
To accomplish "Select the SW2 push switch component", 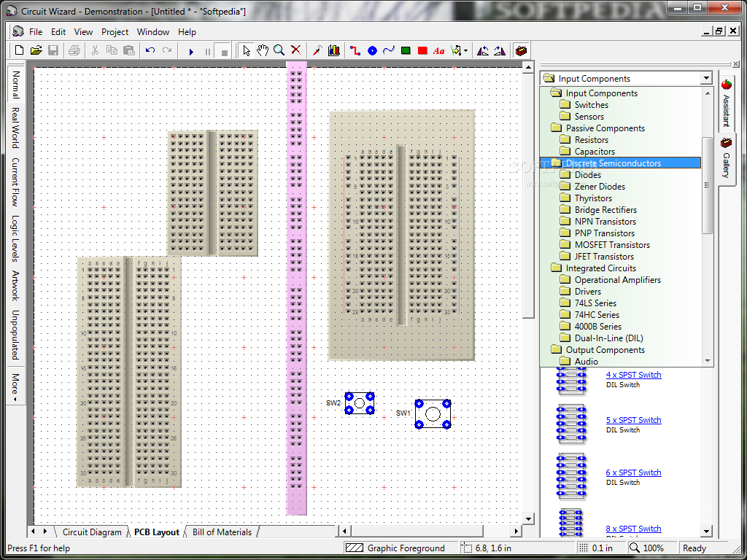I will pos(360,402).
